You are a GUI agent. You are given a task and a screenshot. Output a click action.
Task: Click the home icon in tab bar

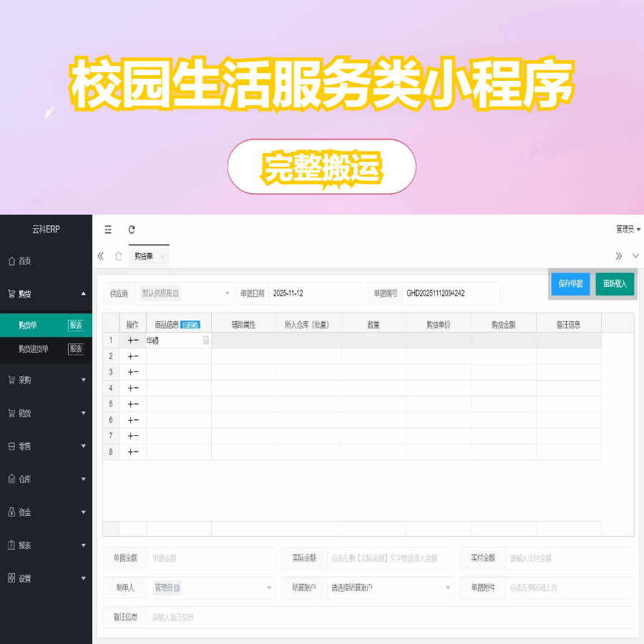(x=119, y=256)
